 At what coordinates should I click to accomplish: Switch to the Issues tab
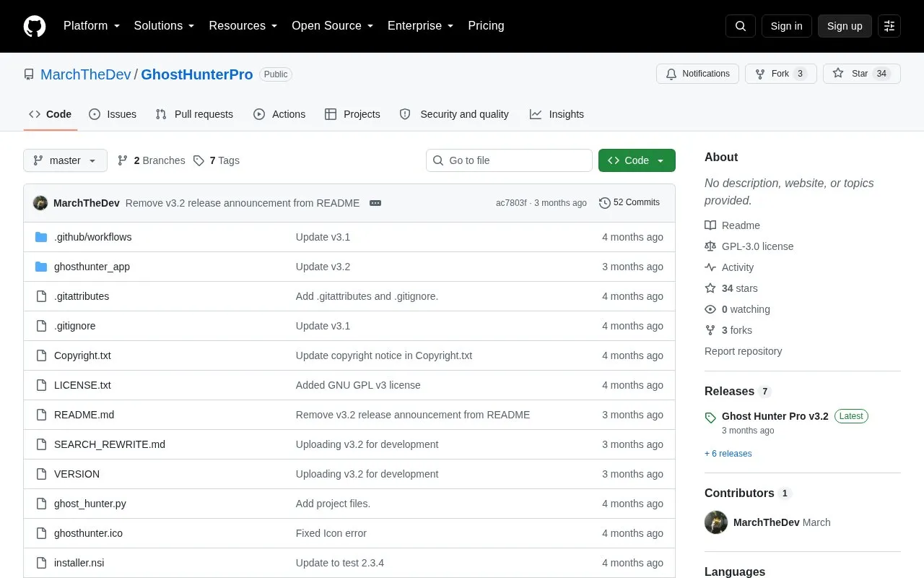113,114
